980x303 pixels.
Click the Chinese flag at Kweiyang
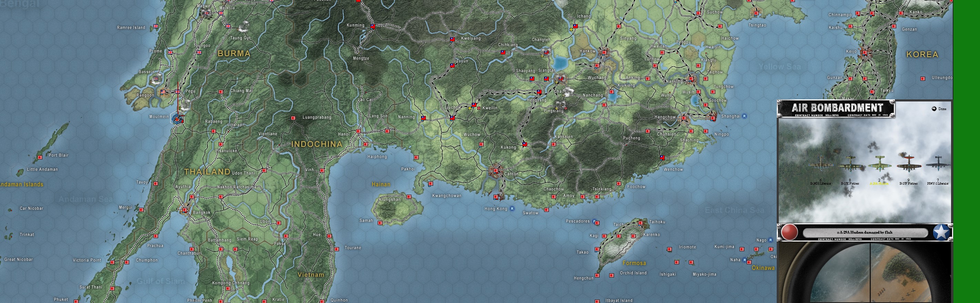point(452,39)
